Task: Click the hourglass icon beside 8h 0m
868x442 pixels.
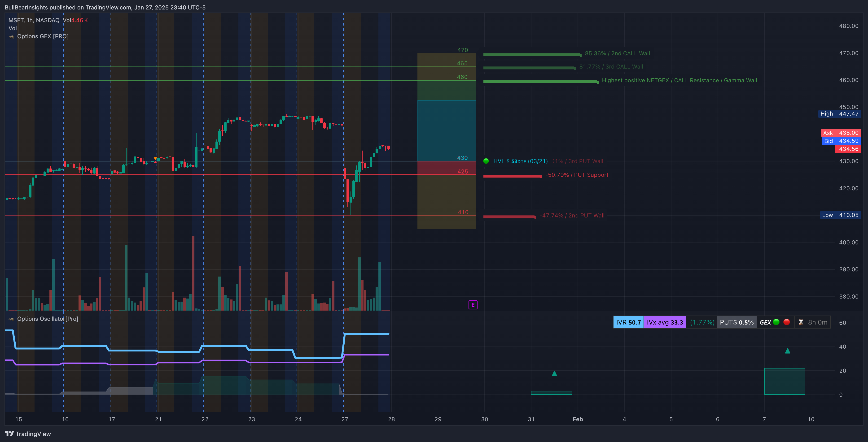Action: 801,322
